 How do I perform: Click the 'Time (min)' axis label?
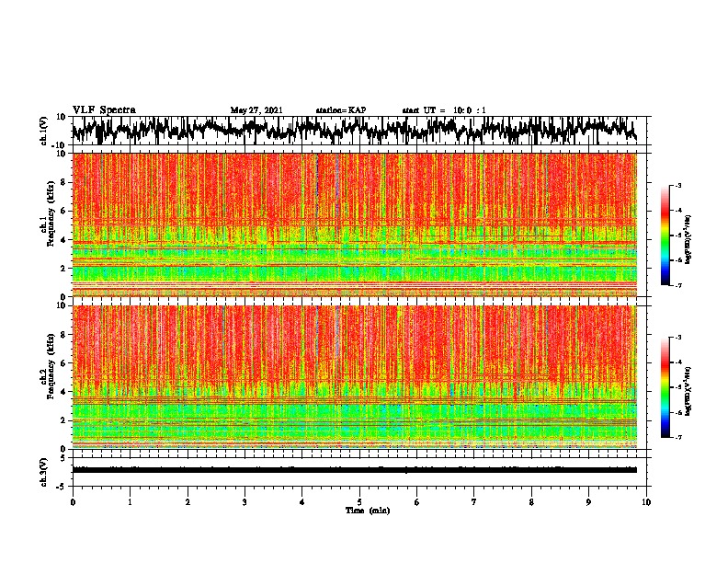pos(368,511)
